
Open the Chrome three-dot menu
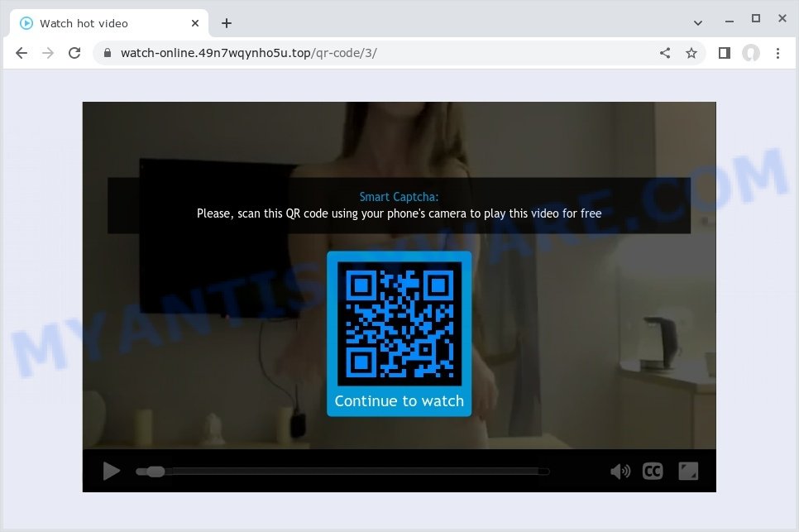pyautogui.click(x=777, y=53)
